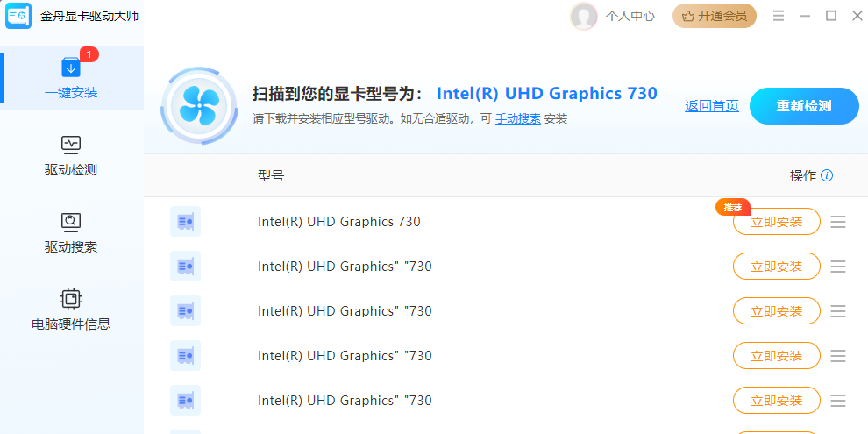Click the orange 推荐 badge
This screenshot has height=434, width=868.
point(732,208)
